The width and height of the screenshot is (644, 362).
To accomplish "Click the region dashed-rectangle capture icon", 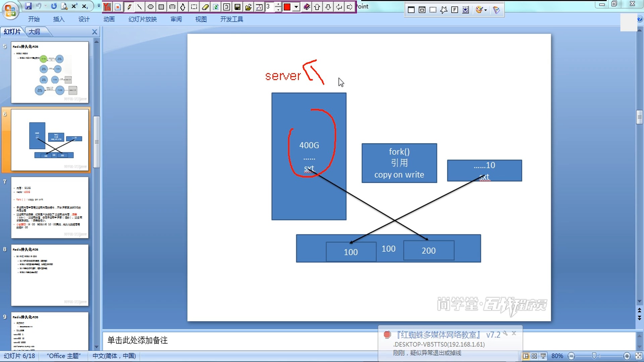I will tap(433, 10).
